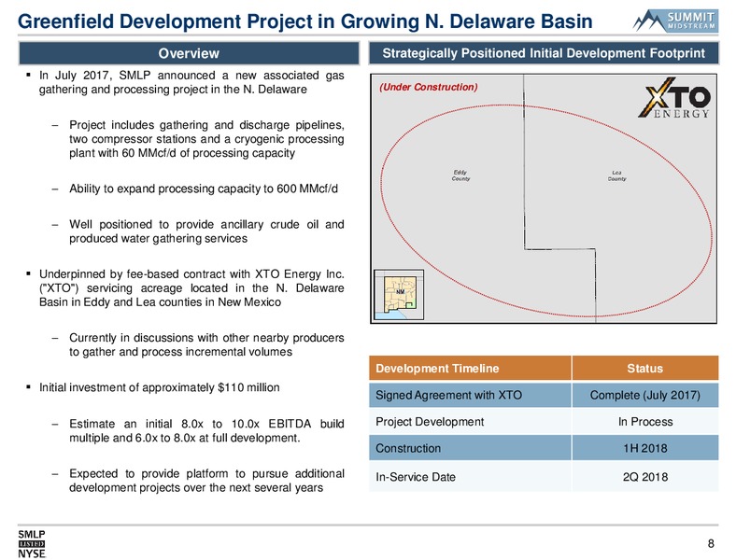This screenshot has height=560, width=736.
Task: Click the text 'Expected to provide platform to pursue'
Action: (x=206, y=481)
